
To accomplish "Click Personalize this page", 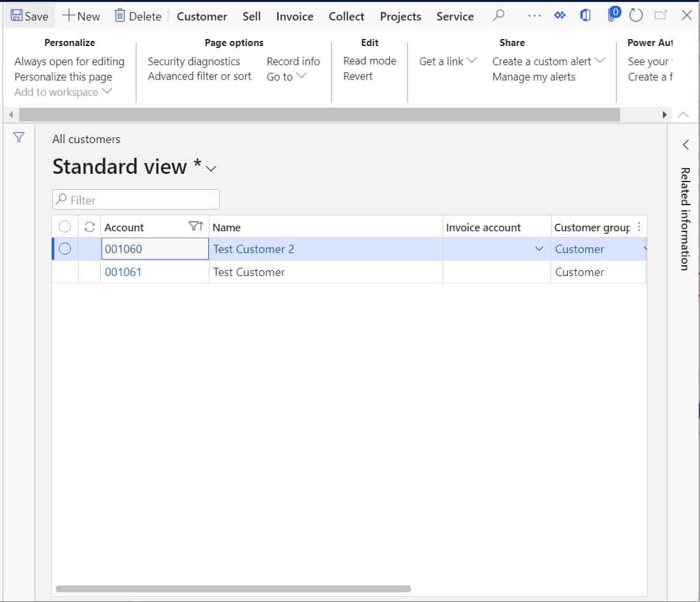I will 63,77.
